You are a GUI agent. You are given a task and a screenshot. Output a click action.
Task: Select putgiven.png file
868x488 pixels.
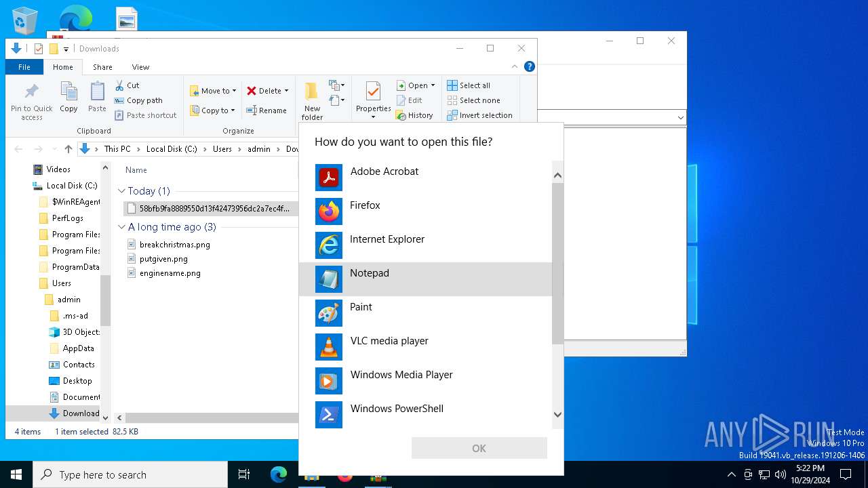[157, 259]
